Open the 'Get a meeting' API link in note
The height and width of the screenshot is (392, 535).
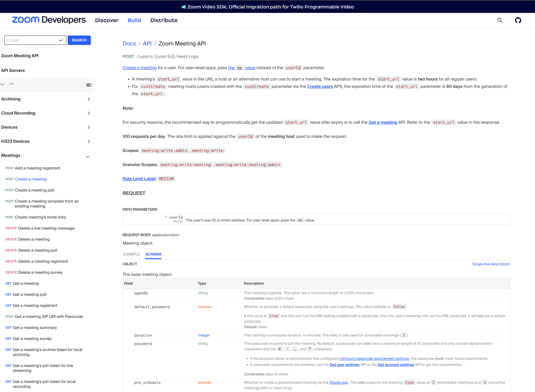pos(383,122)
